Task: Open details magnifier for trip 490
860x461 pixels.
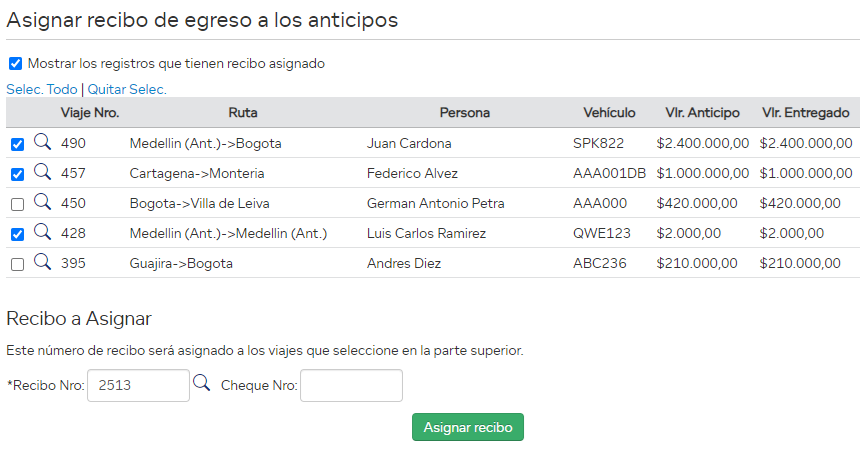Action: pos(42,142)
